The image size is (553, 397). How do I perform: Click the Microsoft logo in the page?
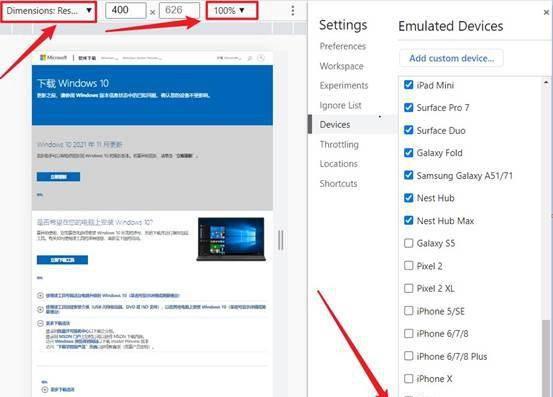point(53,57)
